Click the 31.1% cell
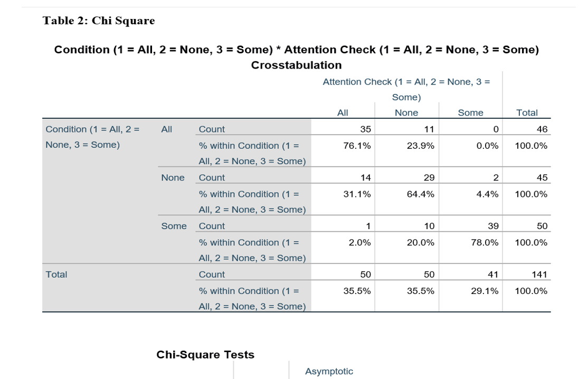This screenshot has width=588, height=379. [x=357, y=194]
